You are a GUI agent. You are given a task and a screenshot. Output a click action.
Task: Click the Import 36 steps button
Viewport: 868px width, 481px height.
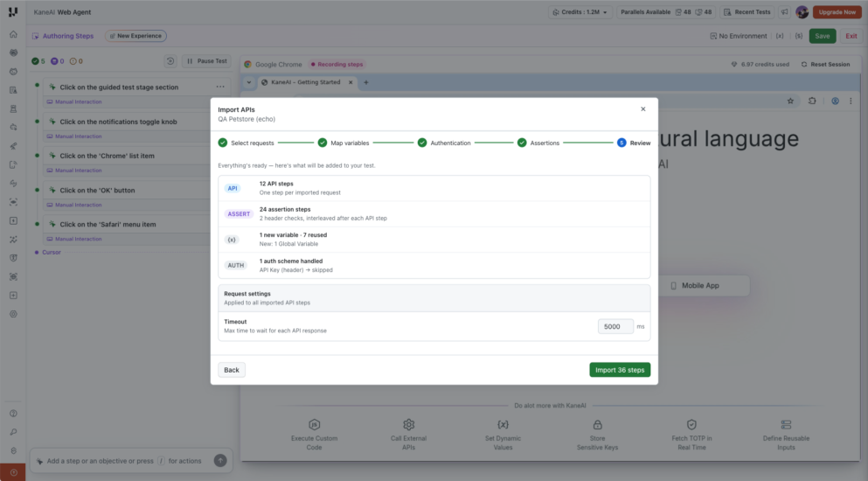(x=620, y=370)
